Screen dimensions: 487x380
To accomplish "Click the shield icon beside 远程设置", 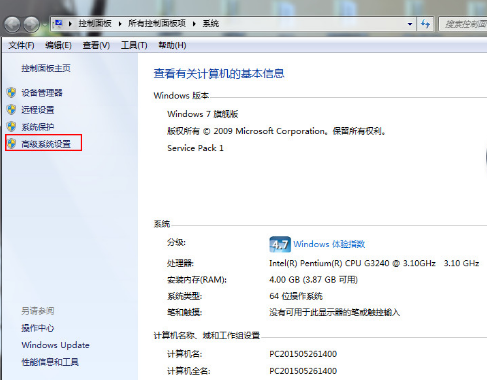I will tap(12, 109).
